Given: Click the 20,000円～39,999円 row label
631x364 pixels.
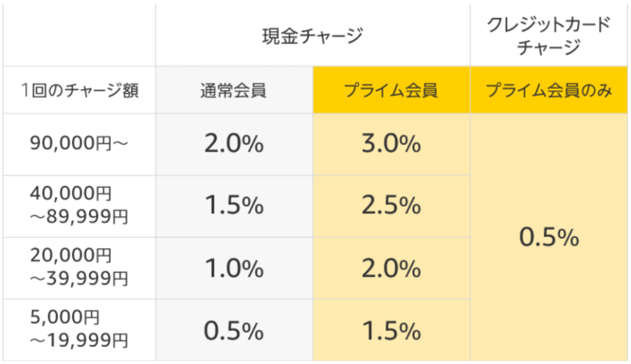Looking at the screenshot, I should [x=79, y=268].
